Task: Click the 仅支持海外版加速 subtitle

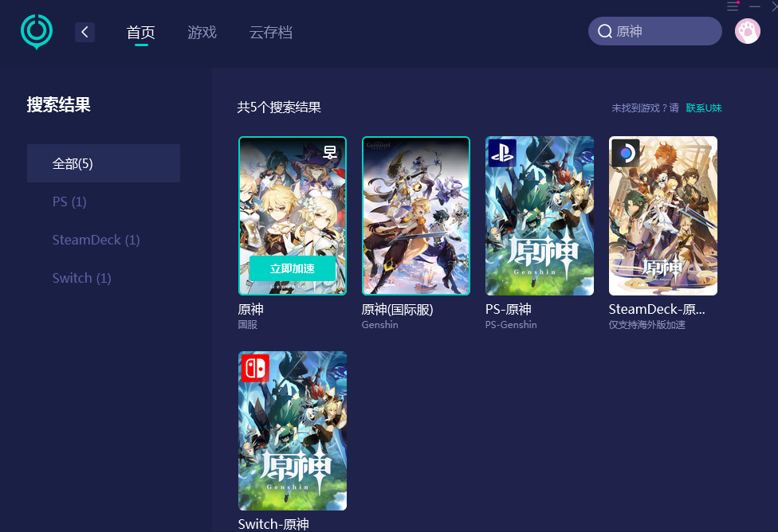Action: (x=647, y=325)
